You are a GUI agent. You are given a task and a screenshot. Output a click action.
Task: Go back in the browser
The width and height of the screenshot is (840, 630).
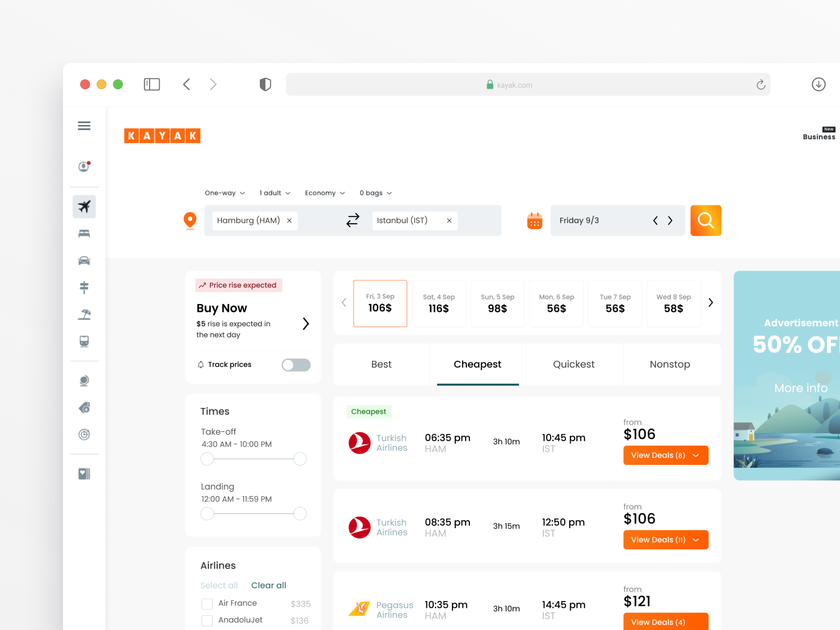pos(186,85)
